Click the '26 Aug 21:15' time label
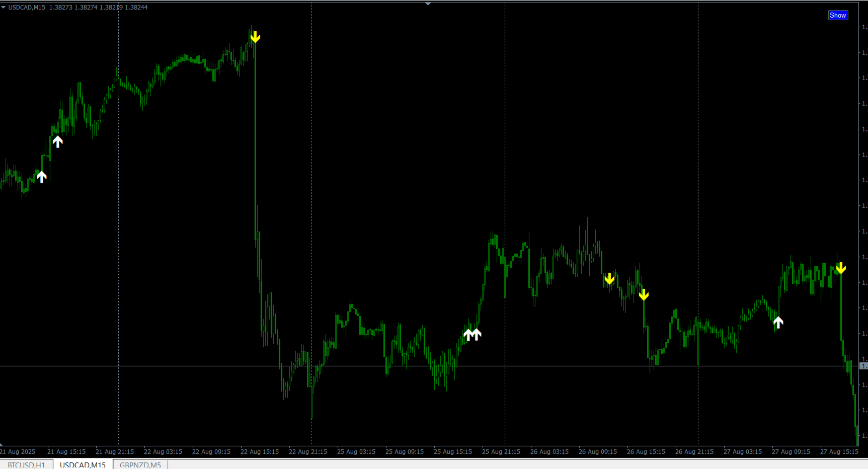 tap(694, 452)
